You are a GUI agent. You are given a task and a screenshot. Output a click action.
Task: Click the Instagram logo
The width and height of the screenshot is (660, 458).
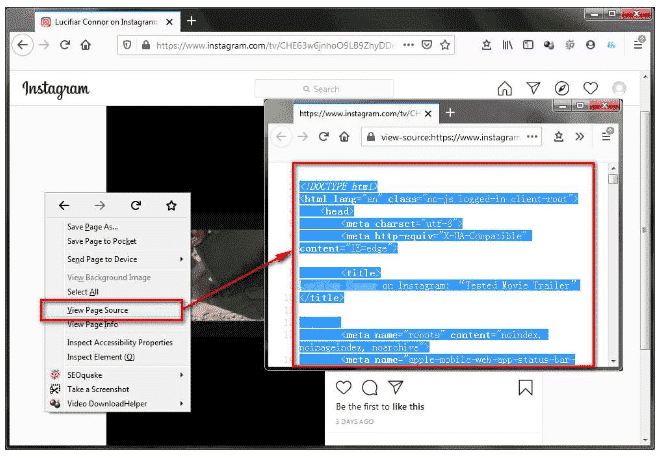pyautogui.click(x=56, y=89)
